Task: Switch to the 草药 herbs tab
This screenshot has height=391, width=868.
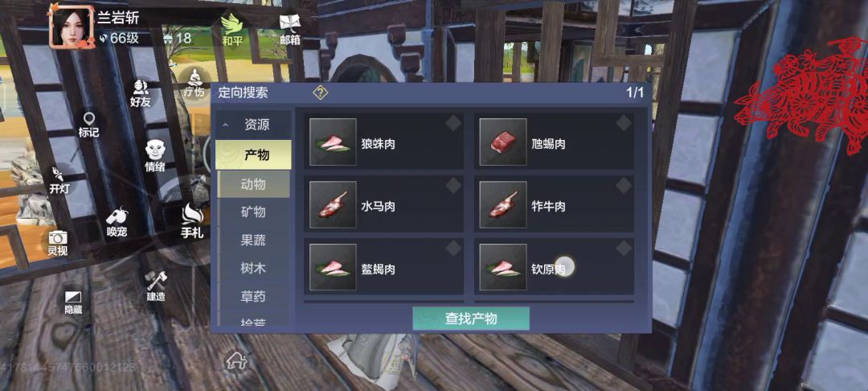Action: pyautogui.click(x=253, y=297)
